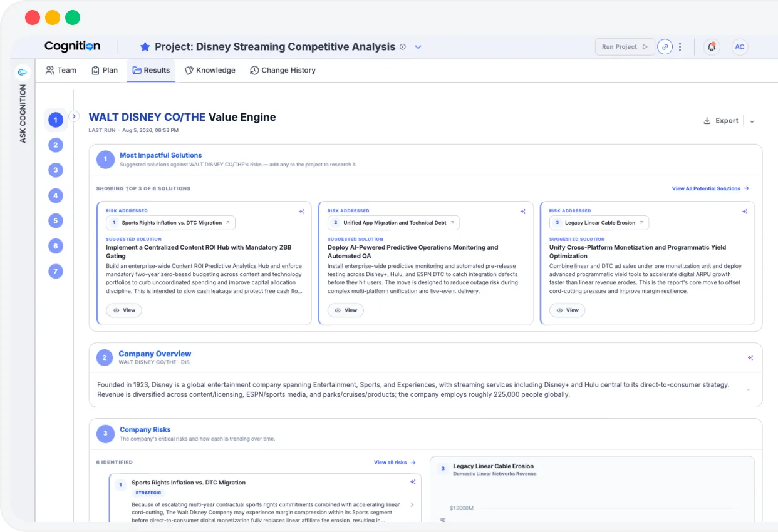Click sparkle icon on Legacy Linear Cable card

click(745, 212)
